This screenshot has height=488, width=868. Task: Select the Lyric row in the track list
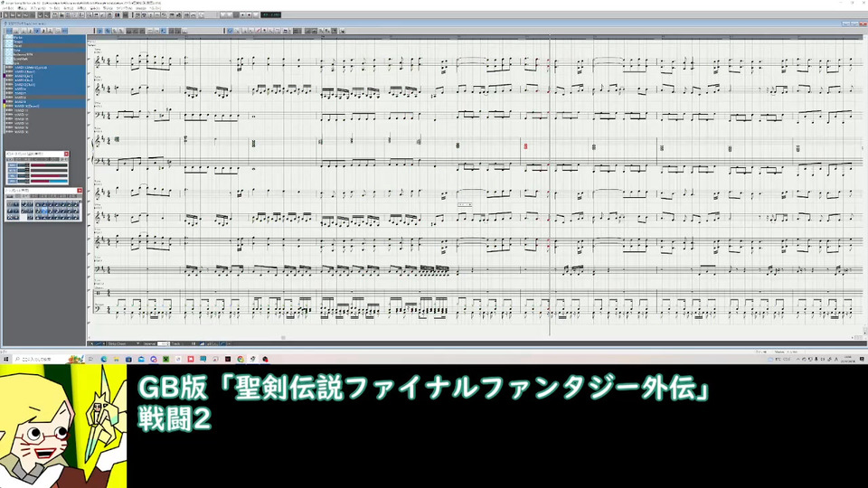pyautogui.click(x=45, y=63)
